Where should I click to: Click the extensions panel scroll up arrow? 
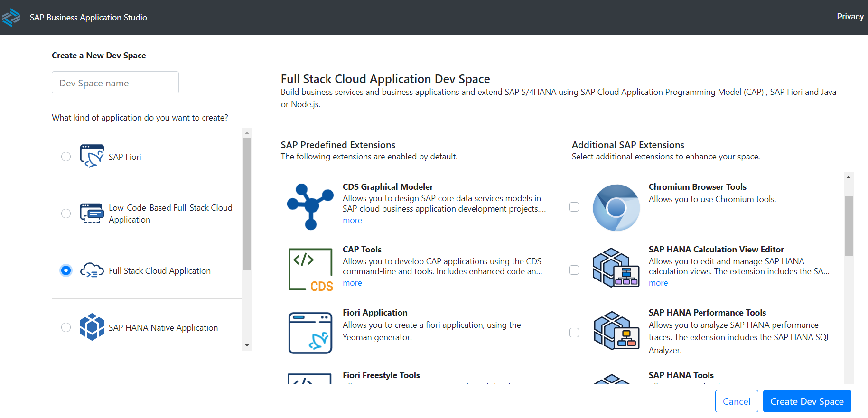pos(849,177)
